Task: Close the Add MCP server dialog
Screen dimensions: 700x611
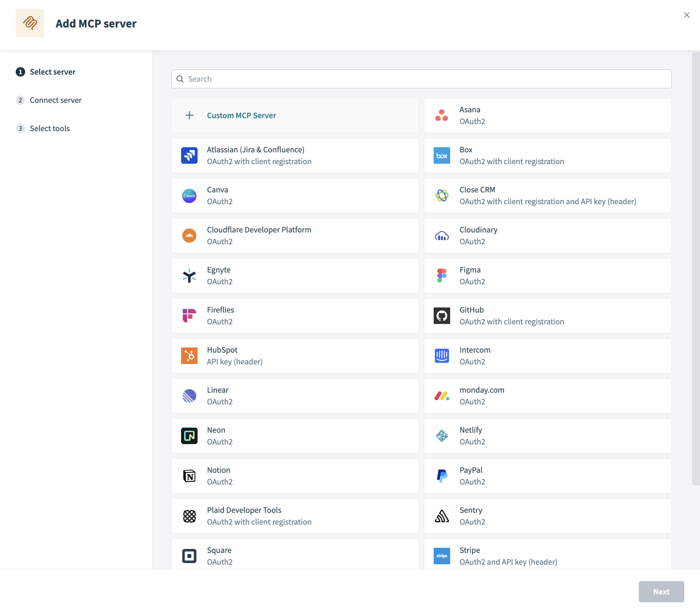Action: pyautogui.click(x=687, y=15)
